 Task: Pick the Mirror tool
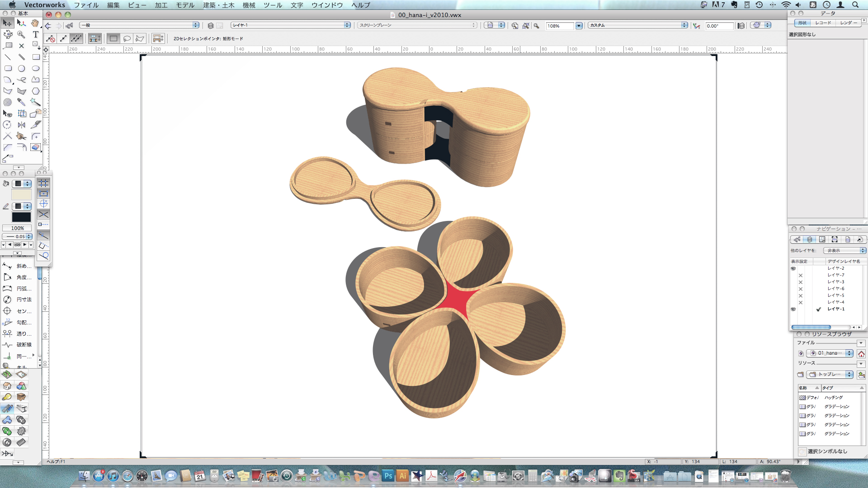21,125
